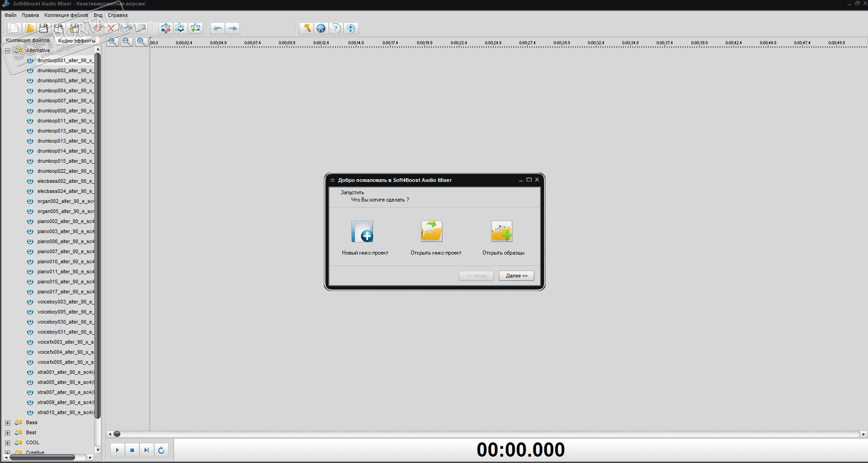
Task: Expand the COOL folder
Action: pyautogui.click(x=7, y=443)
